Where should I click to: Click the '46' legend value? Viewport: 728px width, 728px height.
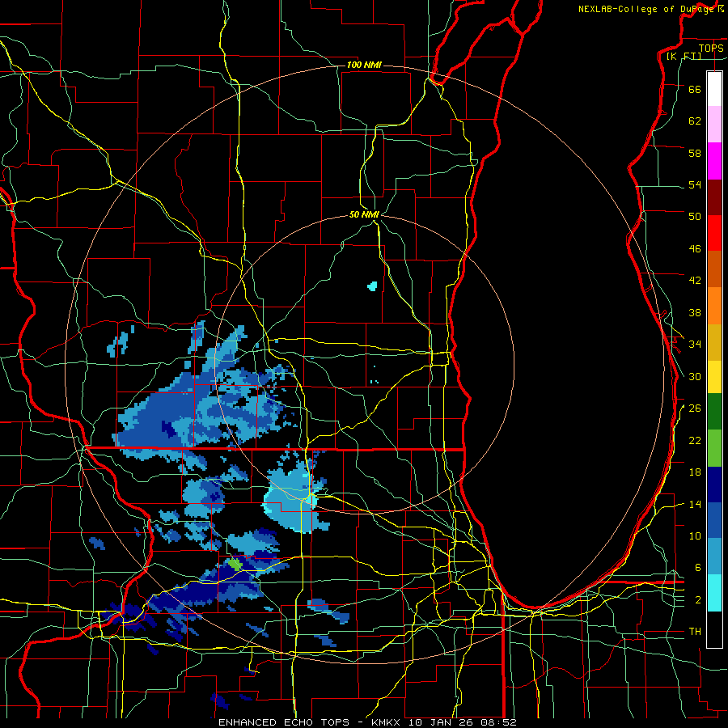[x=695, y=249]
